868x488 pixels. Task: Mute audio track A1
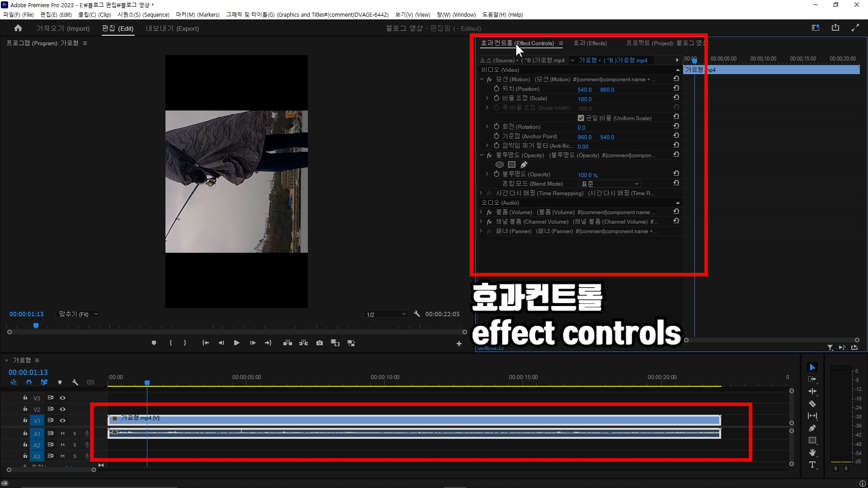click(x=63, y=434)
